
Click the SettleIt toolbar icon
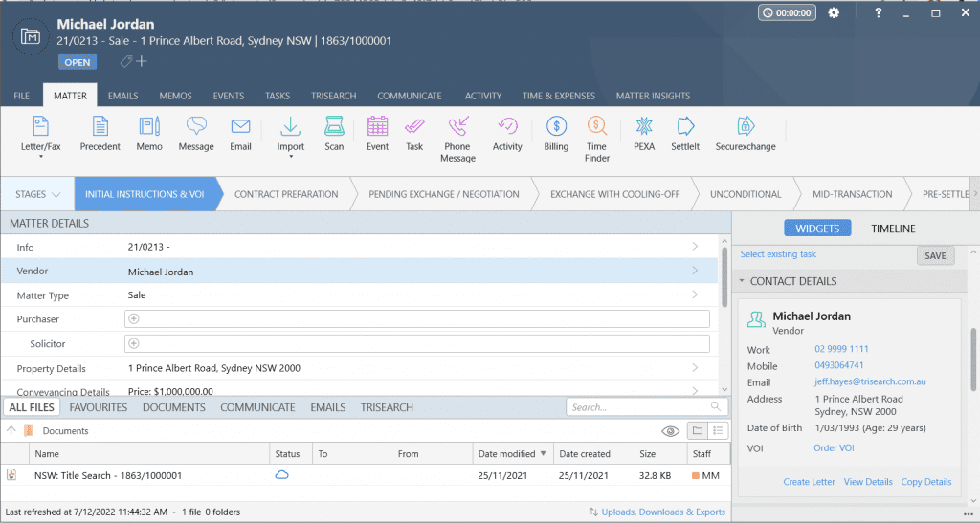685,126
